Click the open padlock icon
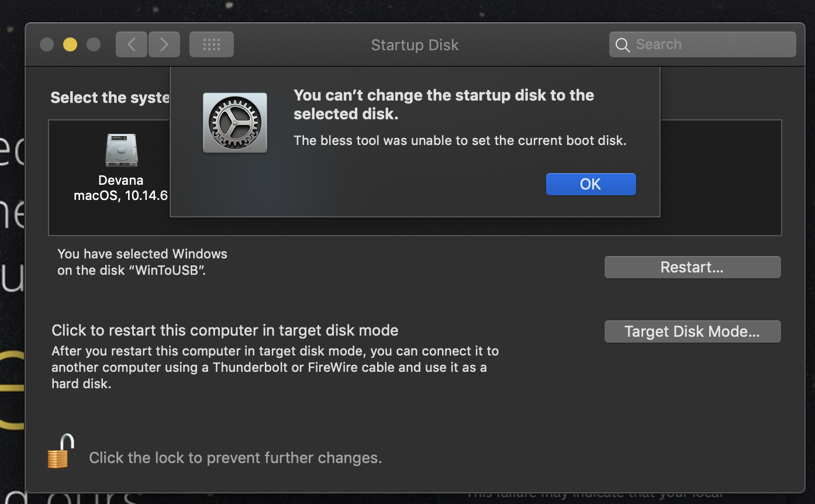 tap(61, 451)
